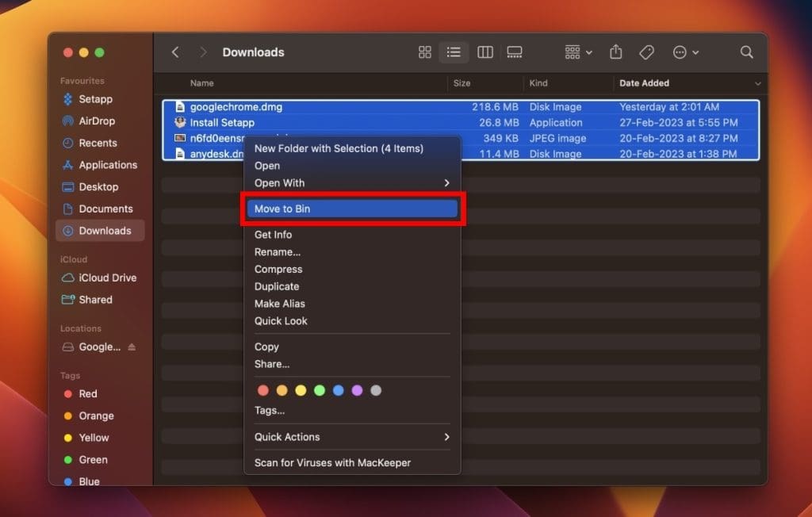Eject the Google disk in sidebar
The image size is (812, 517).
[132, 347]
